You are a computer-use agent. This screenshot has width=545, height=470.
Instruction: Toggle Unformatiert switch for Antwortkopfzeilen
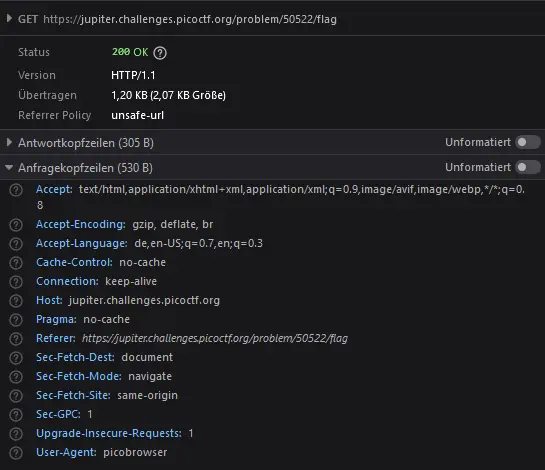[528, 142]
